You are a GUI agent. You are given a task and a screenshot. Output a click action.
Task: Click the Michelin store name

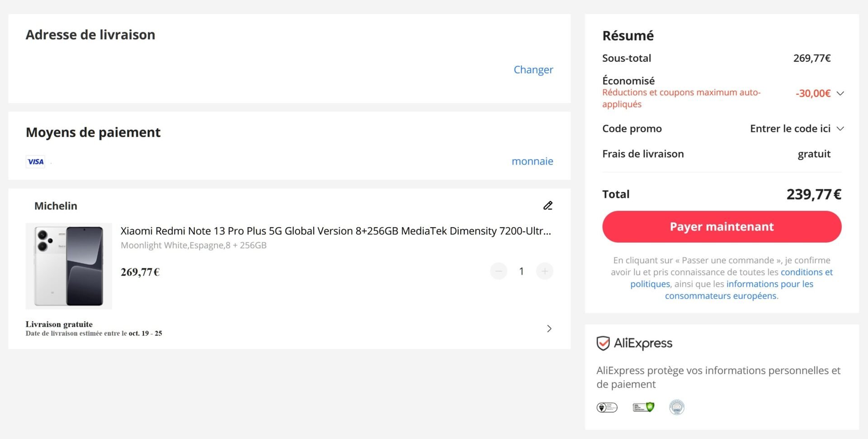pyautogui.click(x=56, y=206)
